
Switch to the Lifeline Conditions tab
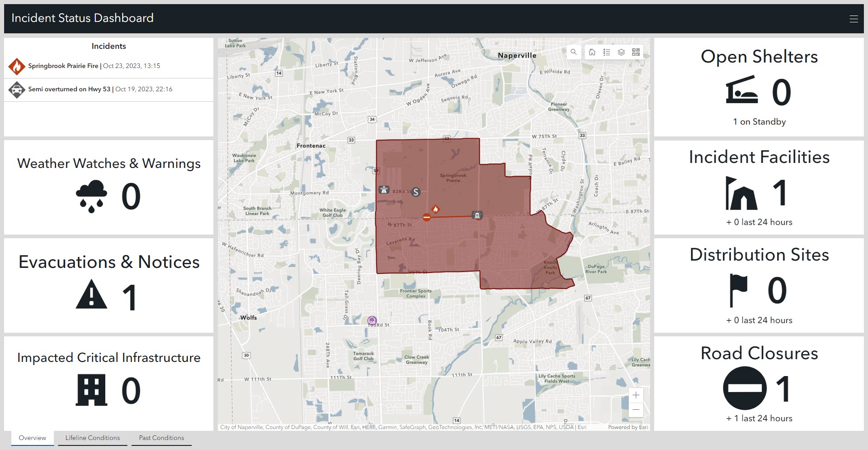click(92, 438)
